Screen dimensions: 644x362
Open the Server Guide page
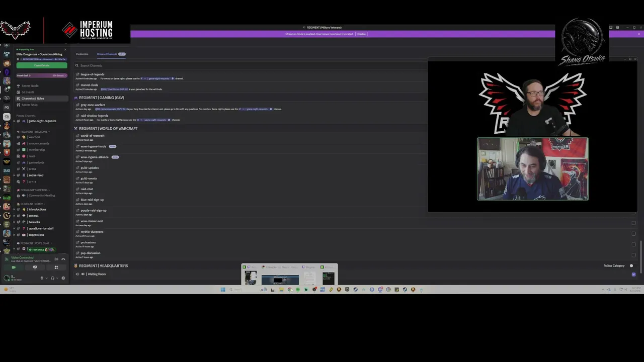coord(30,86)
